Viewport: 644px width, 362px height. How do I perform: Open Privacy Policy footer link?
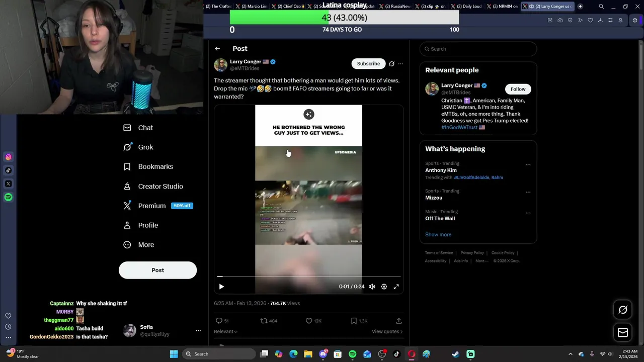tap(472, 253)
